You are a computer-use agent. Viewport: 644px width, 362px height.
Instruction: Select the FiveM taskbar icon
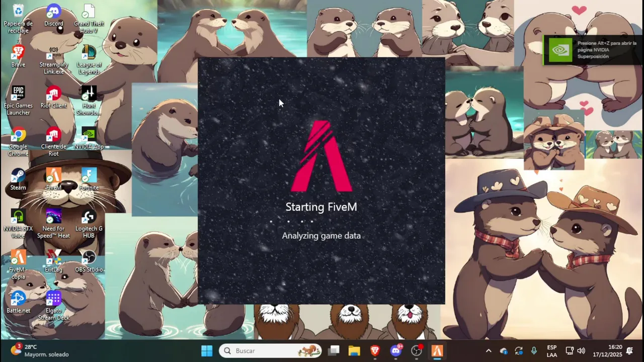437,351
